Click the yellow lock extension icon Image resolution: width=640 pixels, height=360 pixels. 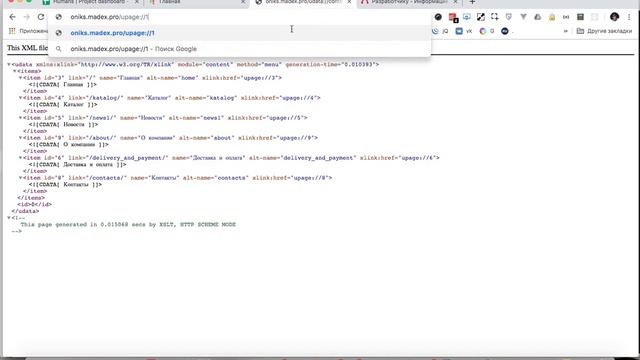pyautogui.click(x=552, y=17)
